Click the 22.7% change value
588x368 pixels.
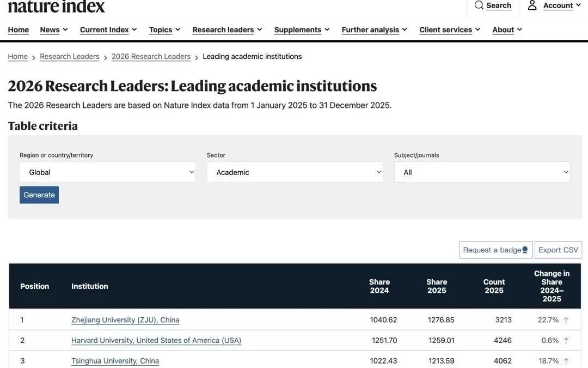(548, 320)
